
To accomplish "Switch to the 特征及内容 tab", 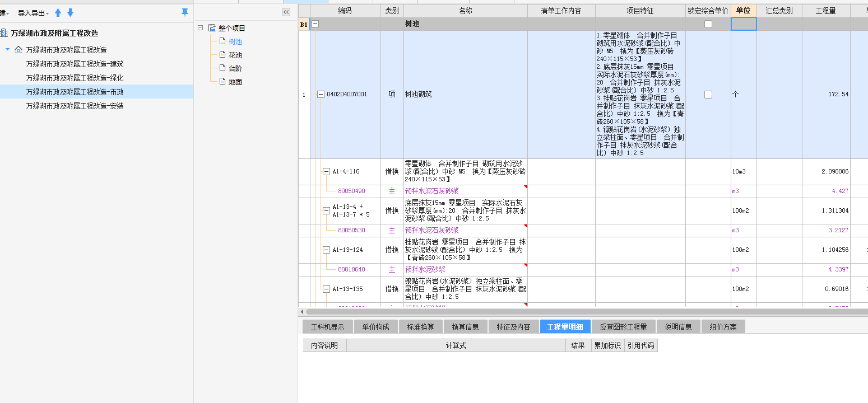I will pos(513,327).
